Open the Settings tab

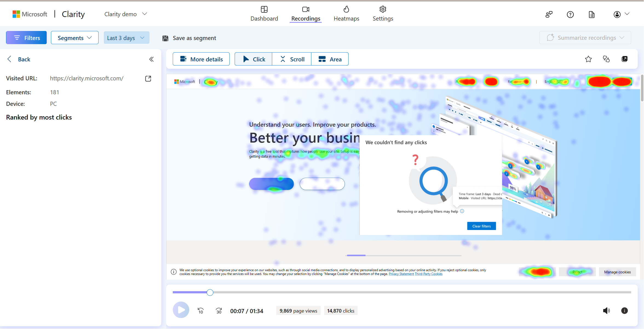pyautogui.click(x=383, y=14)
